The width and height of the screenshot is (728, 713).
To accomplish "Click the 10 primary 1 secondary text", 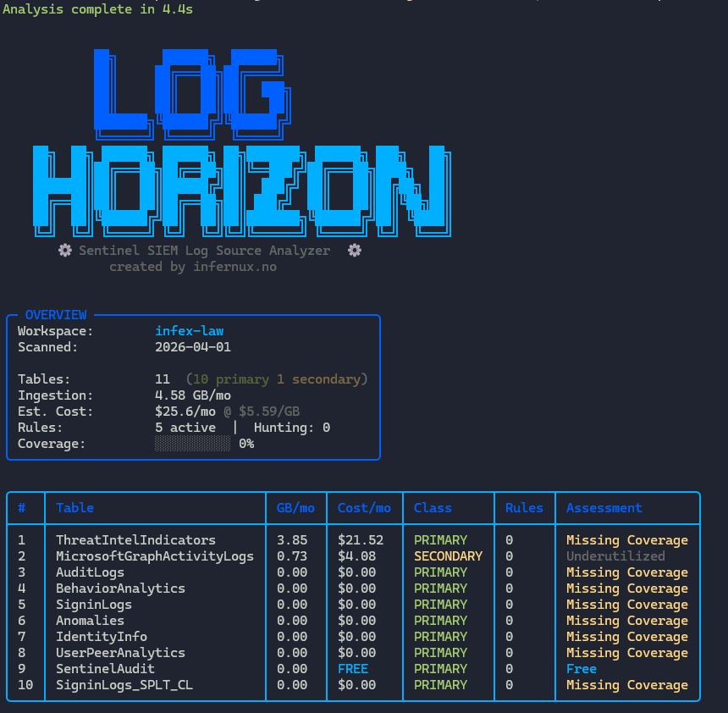I will click(x=277, y=379).
